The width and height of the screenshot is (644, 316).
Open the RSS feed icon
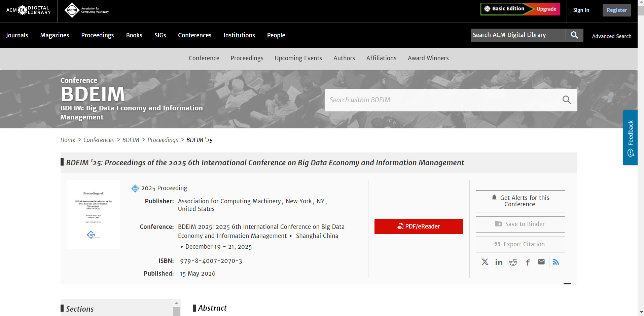pyautogui.click(x=556, y=262)
